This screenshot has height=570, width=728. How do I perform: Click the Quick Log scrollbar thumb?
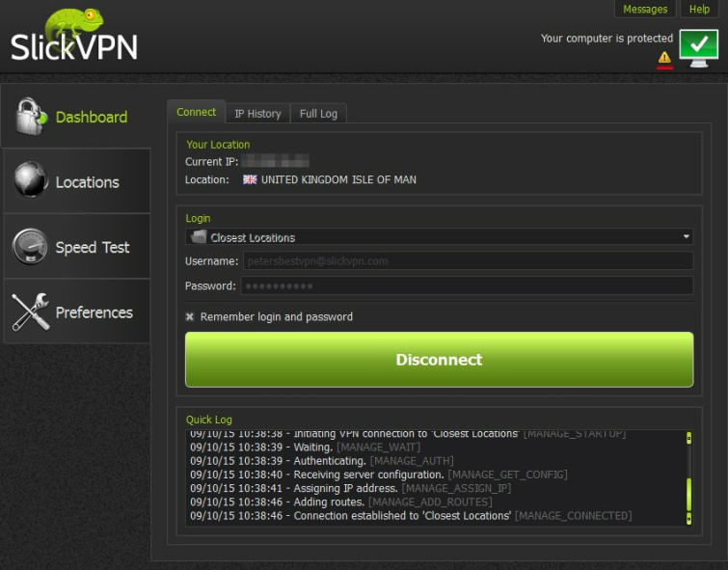(689, 494)
